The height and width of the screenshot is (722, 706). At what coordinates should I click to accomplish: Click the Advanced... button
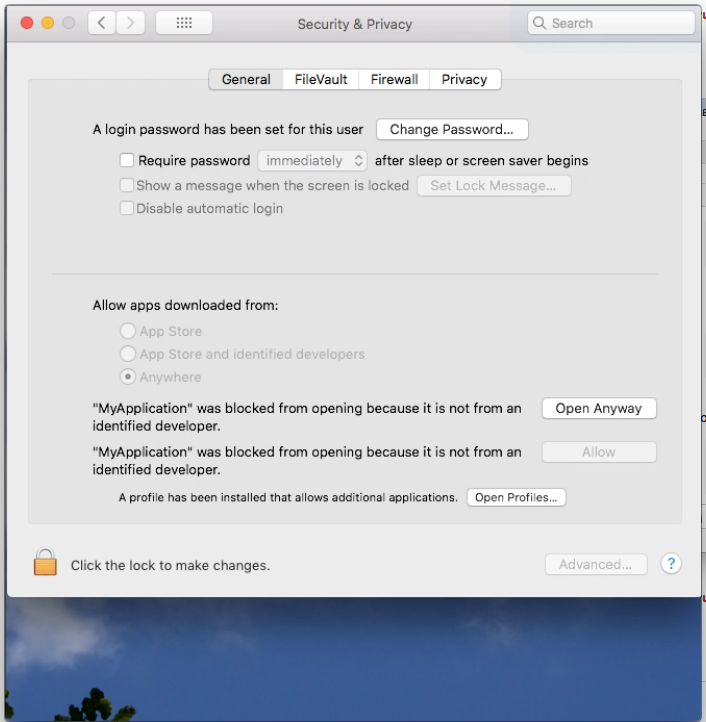pyautogui.click(x=596, y=564)
